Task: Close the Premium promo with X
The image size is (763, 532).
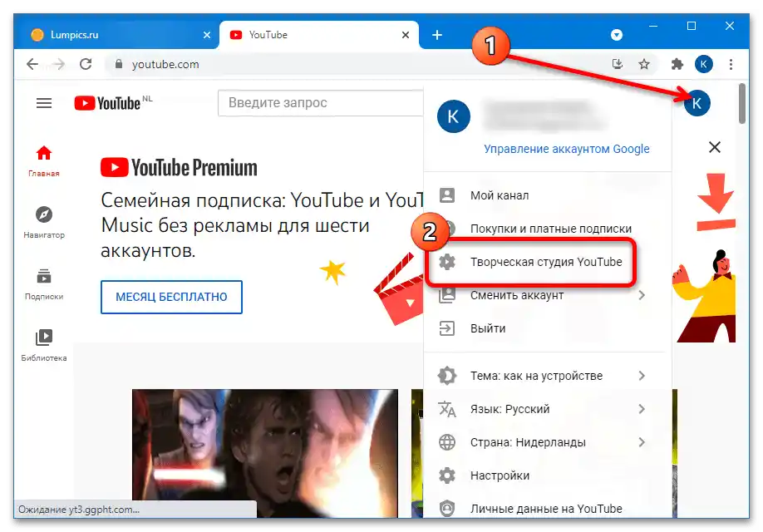Action: 714,147
